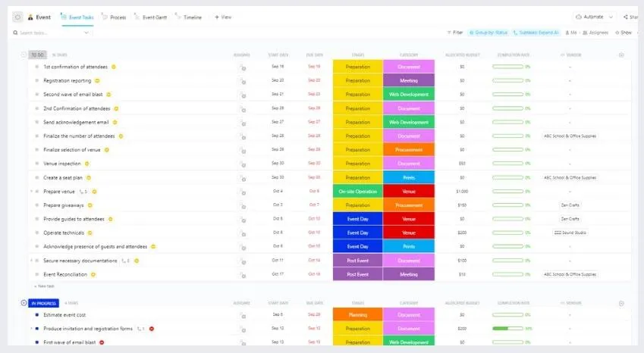
Task: Click the search tasks magnifier icon
Action: point(16,33)
